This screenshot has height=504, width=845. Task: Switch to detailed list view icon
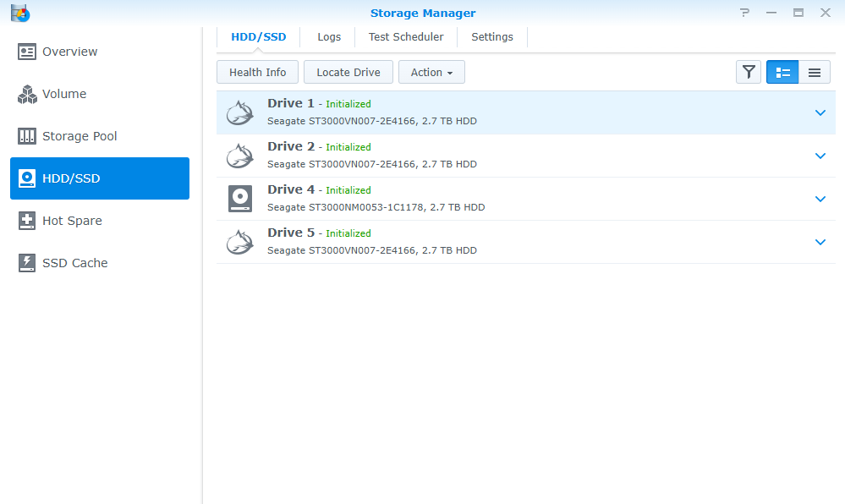pyautogui.click(x=782, y=72)
